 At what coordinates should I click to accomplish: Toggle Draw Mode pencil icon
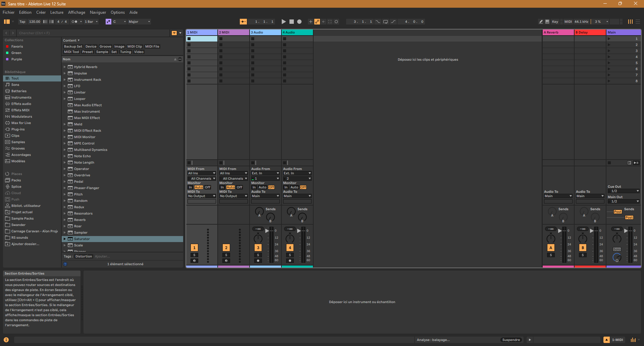[x=541, y=22]
